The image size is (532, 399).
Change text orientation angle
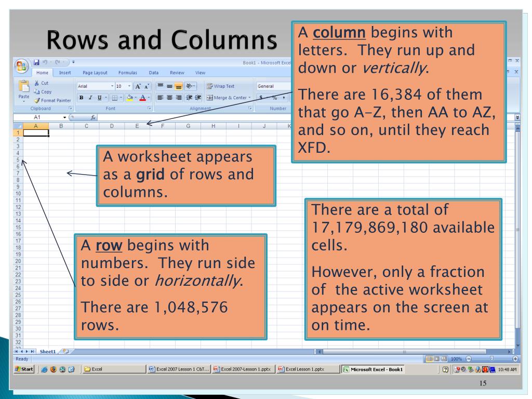tap(190, 86)
